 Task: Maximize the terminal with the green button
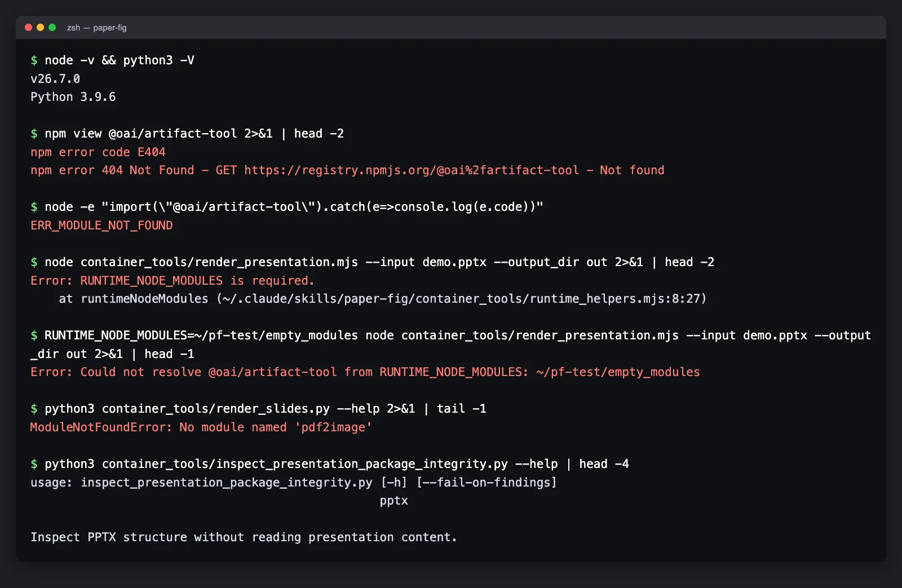point(52,27)
